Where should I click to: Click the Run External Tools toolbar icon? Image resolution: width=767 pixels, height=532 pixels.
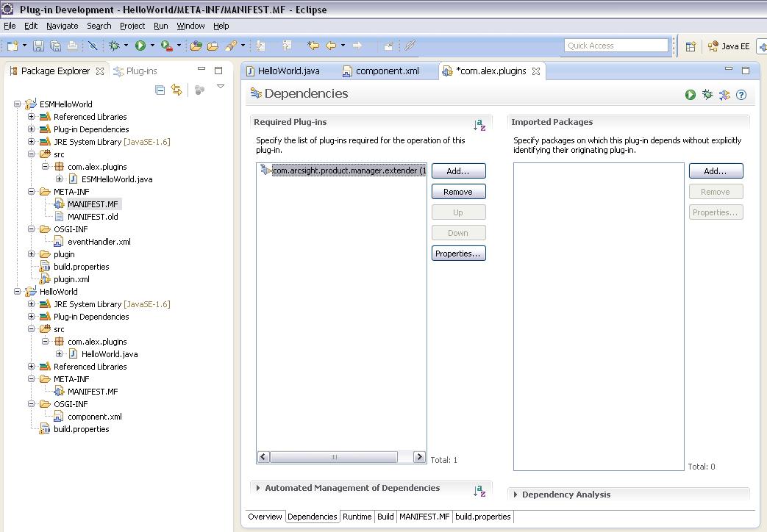click(x=166, y=46)
